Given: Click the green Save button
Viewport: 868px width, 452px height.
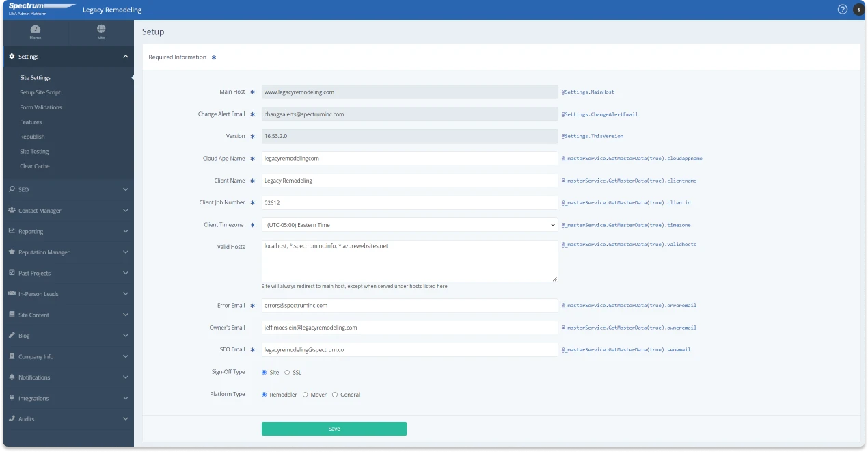Looking at the screenshot, I should click(x=334, y=429).
